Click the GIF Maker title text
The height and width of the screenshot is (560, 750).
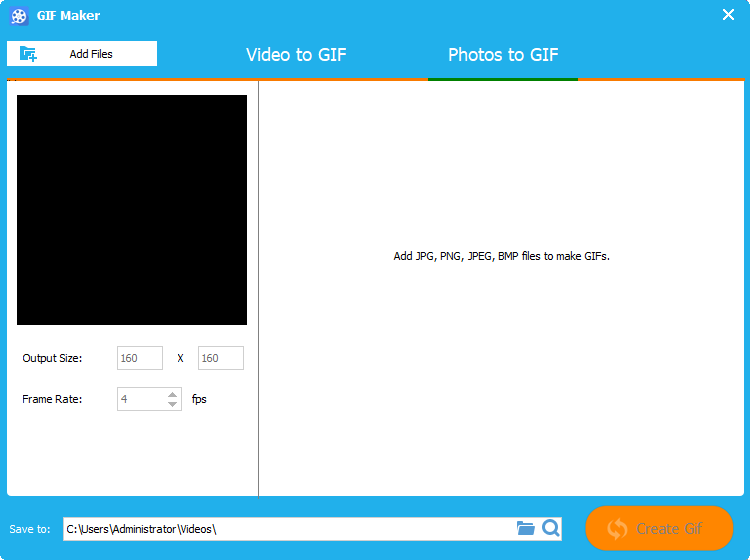[68, 16]
